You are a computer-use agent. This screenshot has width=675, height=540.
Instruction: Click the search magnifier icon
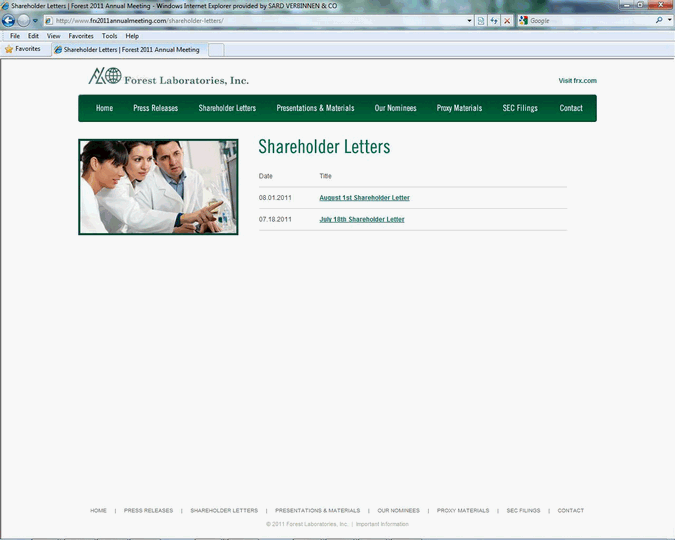coord(658,20)
